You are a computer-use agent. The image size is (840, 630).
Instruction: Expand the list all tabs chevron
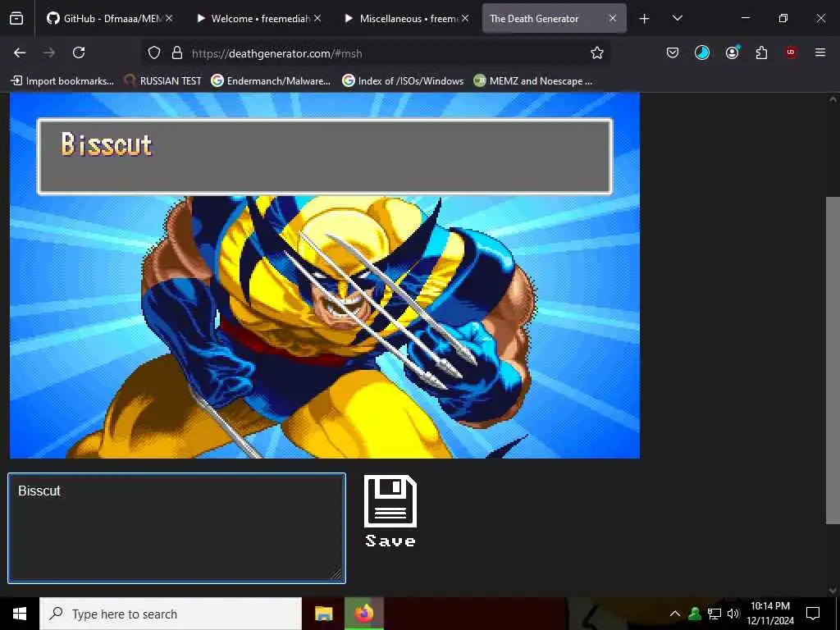[x=677, y=19]
